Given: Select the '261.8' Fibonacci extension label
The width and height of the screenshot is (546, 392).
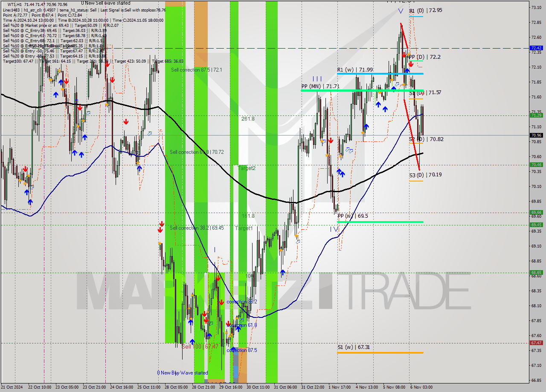Looking at the screenshot, I should (247, 119).
